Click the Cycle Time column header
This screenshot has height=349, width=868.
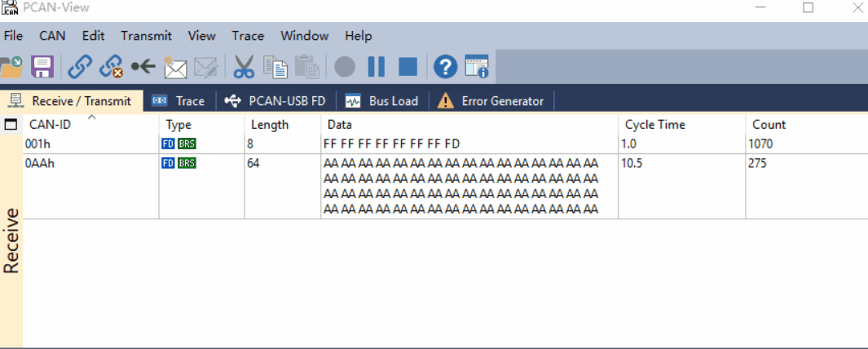tap(654, 125)
